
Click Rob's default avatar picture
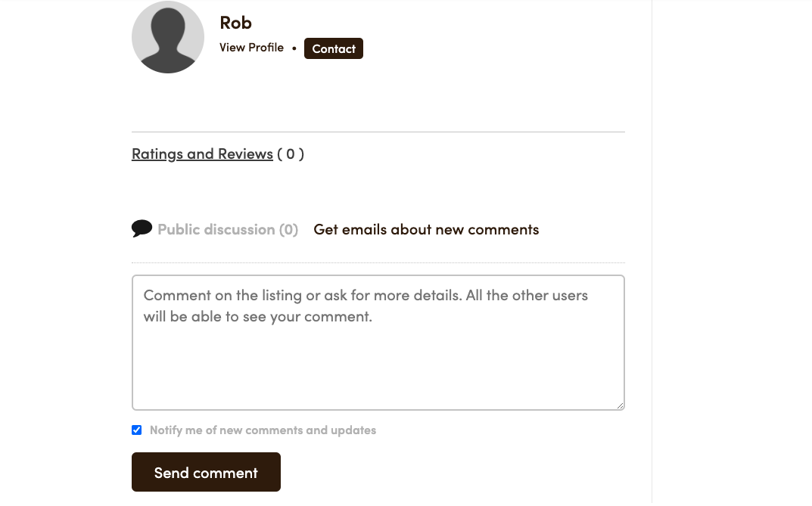click(x=168, y=37)
